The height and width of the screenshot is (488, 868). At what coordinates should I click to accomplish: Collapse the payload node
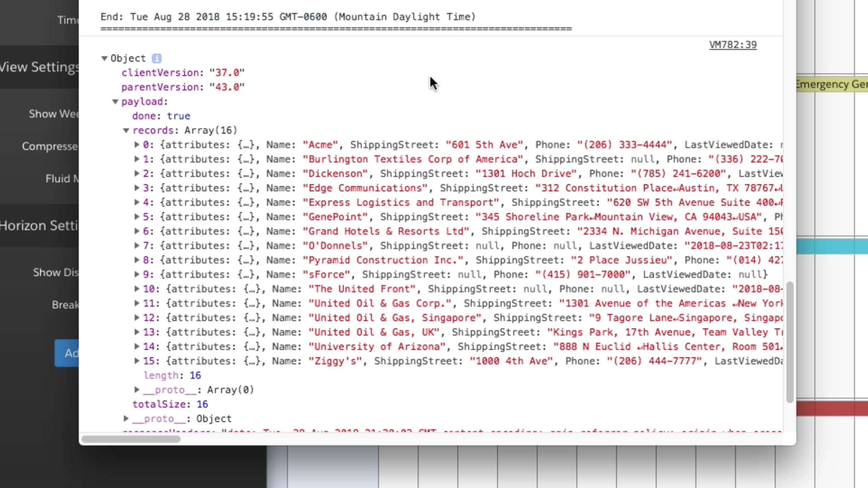point(115,102)
